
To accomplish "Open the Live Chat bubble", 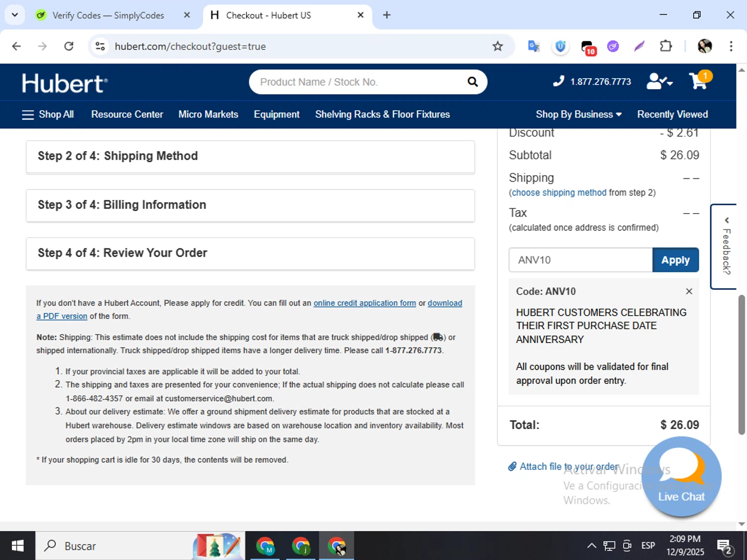I will point(681,476).
